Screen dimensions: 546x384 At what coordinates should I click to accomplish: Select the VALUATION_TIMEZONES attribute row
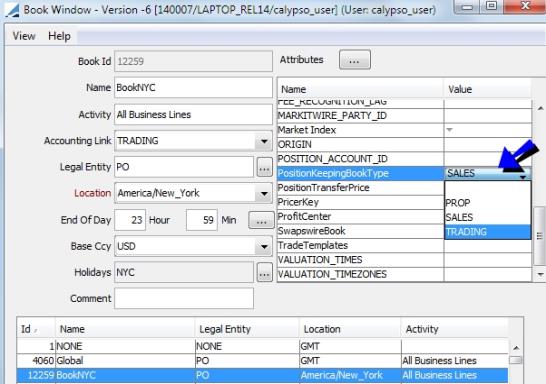pos(405,274)
